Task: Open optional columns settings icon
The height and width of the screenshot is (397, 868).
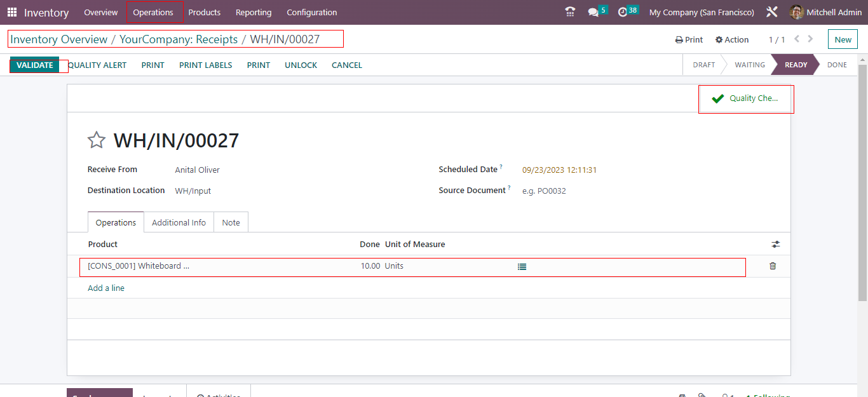Action: click(x=775, y=245)
